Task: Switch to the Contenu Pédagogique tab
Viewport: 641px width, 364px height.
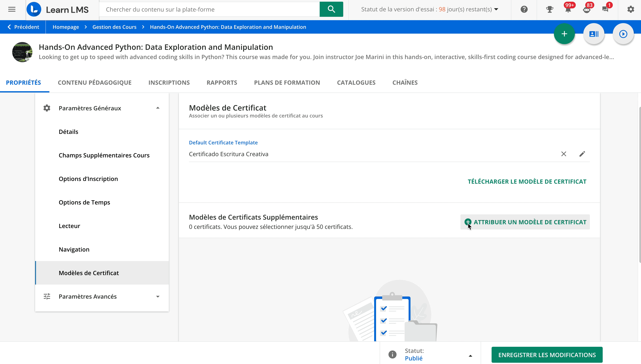Action: pos(95,83)
